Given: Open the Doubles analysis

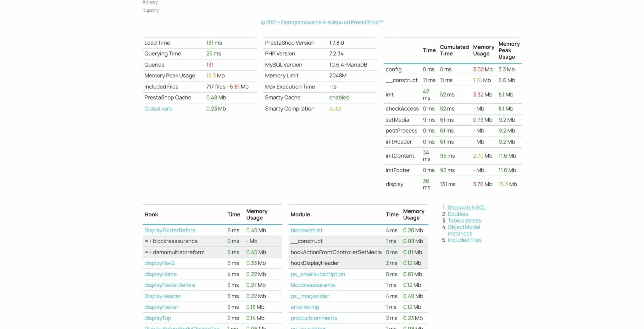Looking at the screenshot, I should pos(458,214).
